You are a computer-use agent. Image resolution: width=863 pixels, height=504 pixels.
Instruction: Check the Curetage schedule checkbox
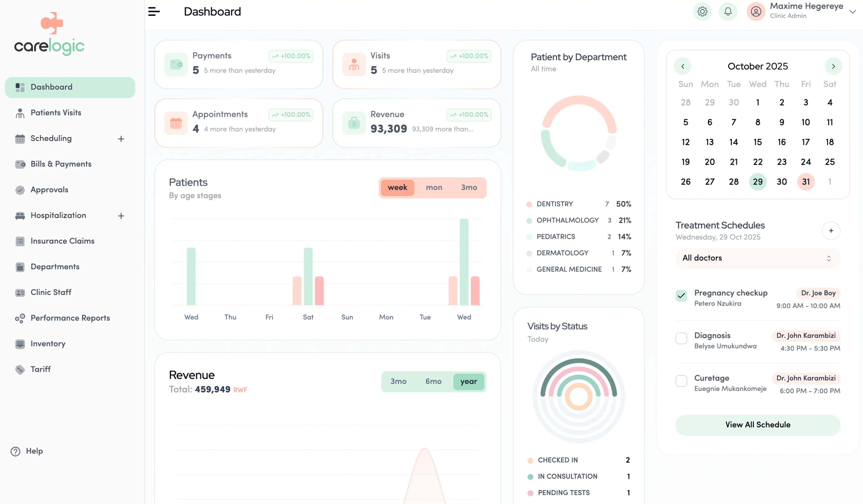[681, 381]
